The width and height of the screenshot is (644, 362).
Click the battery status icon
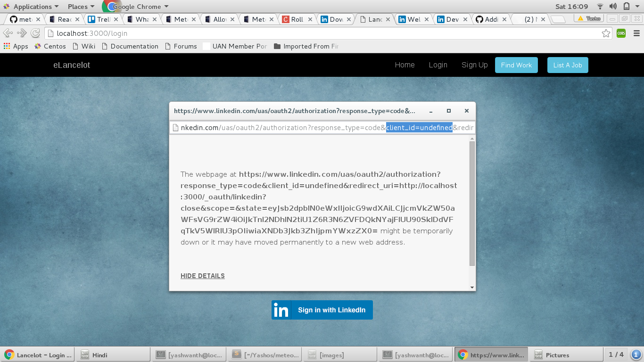626,7
